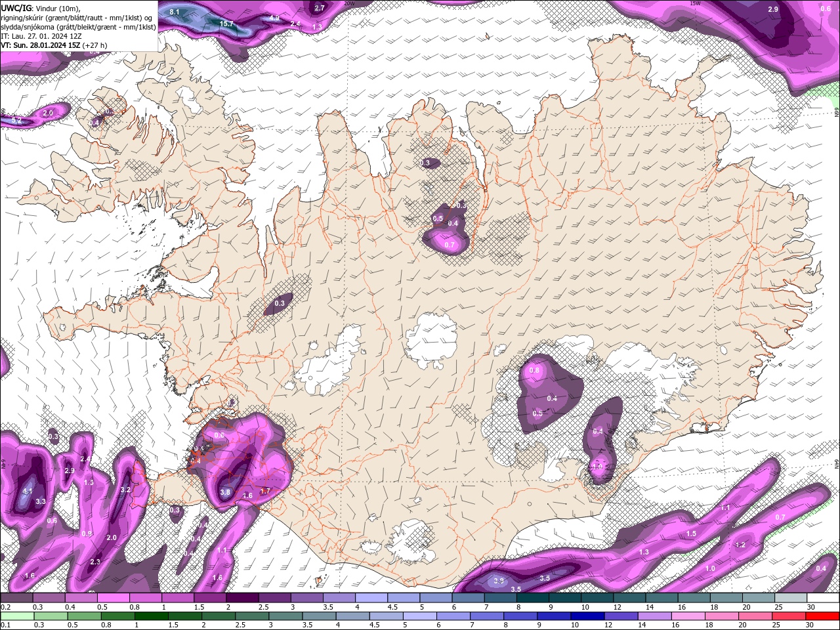Viewport: 840px width, 630px height.
Task: Click the 1.2 value on the southeast band
Action: 741,545
